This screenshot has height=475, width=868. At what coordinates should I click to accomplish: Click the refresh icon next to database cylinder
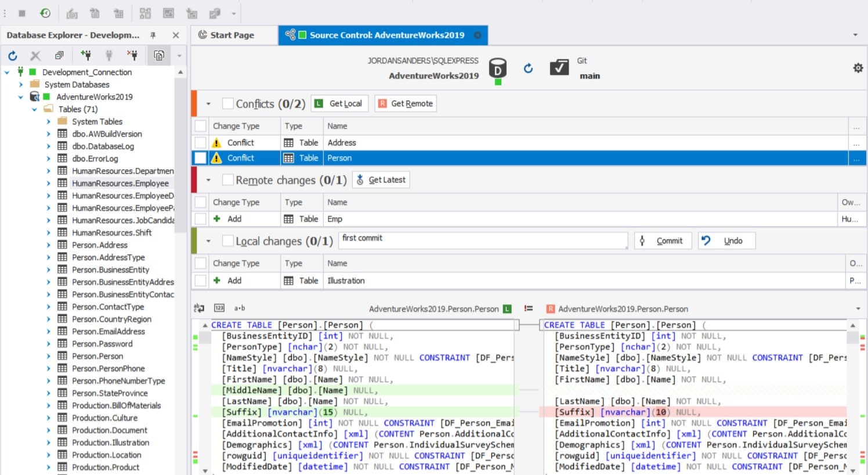pyautogui.click(x=528, y=69)
